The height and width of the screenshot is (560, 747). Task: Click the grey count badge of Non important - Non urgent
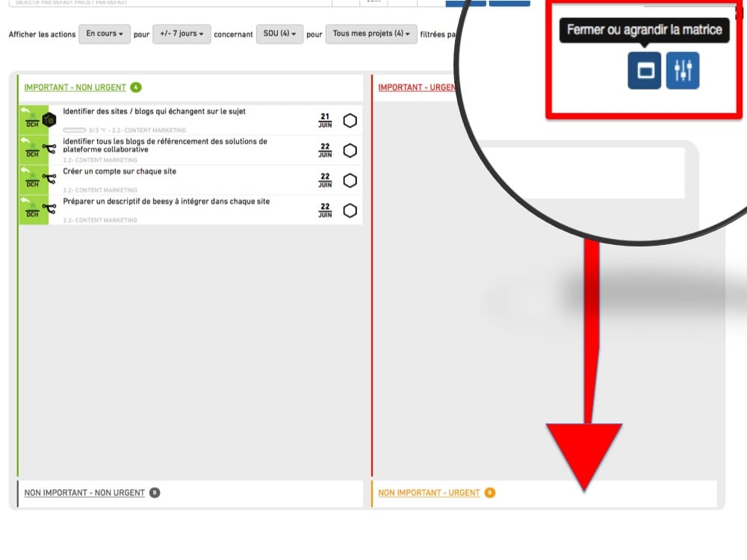click(x=155, y=493)
